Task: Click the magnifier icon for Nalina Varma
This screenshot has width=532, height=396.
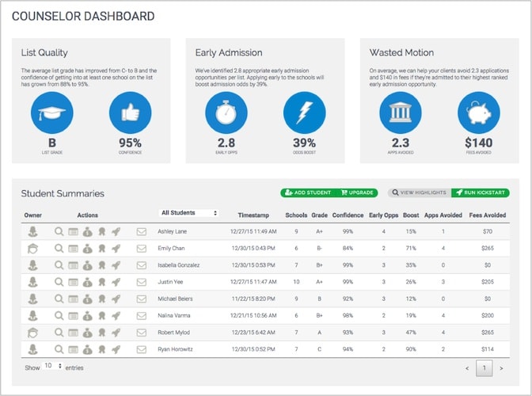Action: click(x=59, y=315)
